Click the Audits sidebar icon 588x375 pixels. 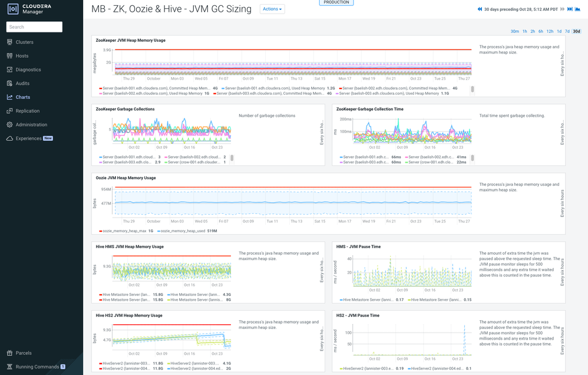point(10,83)
